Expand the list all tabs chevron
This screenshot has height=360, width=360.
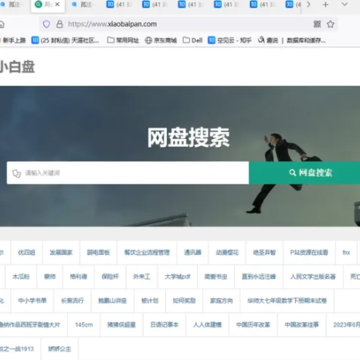345,5
